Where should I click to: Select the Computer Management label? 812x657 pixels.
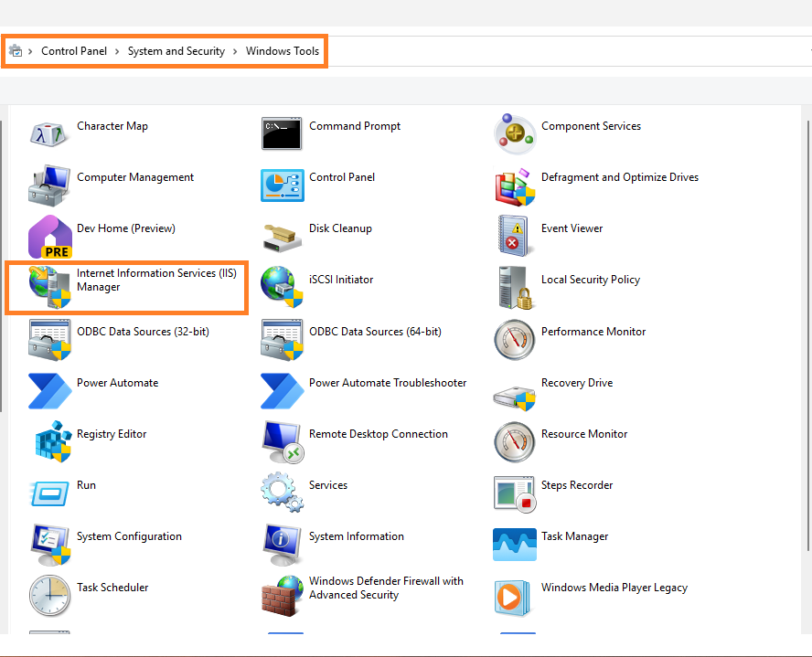pyautogui.click(x=135, y=177)
